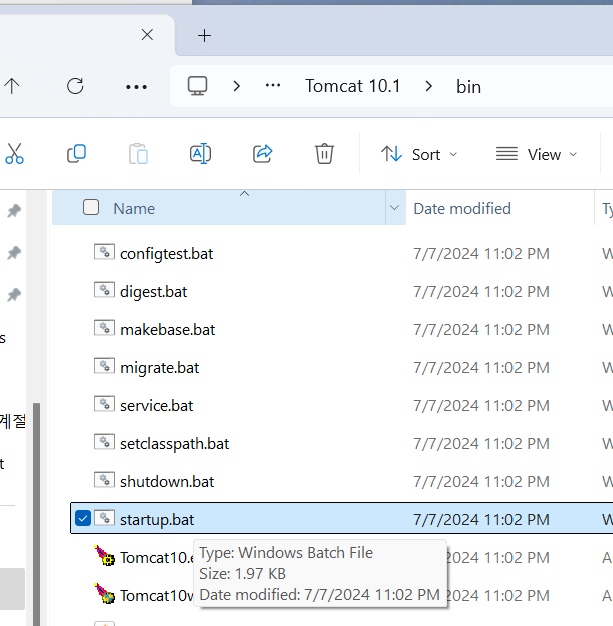This screenshot has height=626, width=613.
Task: Click the second pin icon in sidebar
Action: tap(14, 253)
